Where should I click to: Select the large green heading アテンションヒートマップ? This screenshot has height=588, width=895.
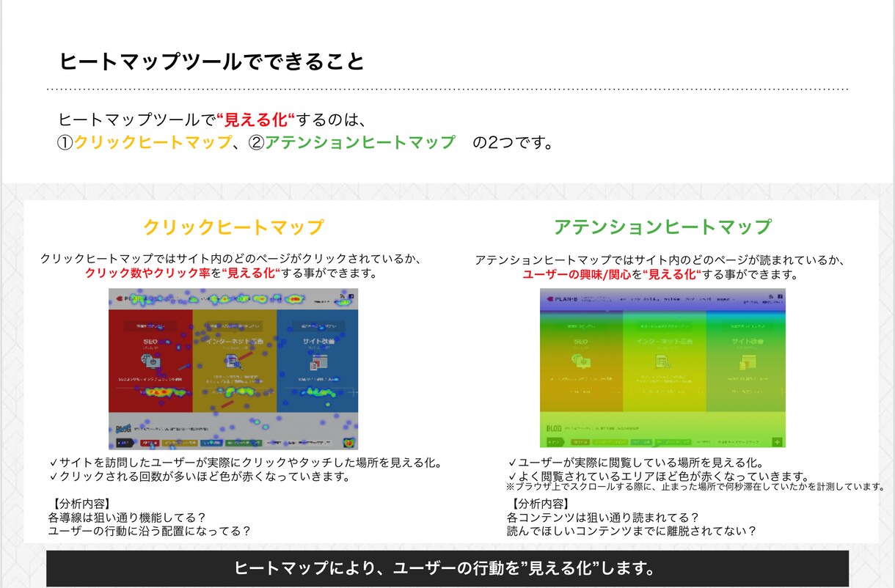point(662,227)
